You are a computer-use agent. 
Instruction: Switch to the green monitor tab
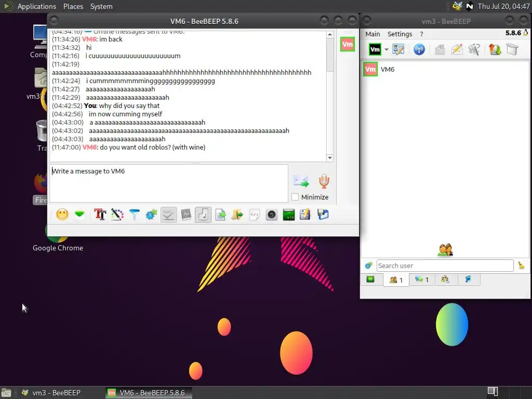click(370, 280)
